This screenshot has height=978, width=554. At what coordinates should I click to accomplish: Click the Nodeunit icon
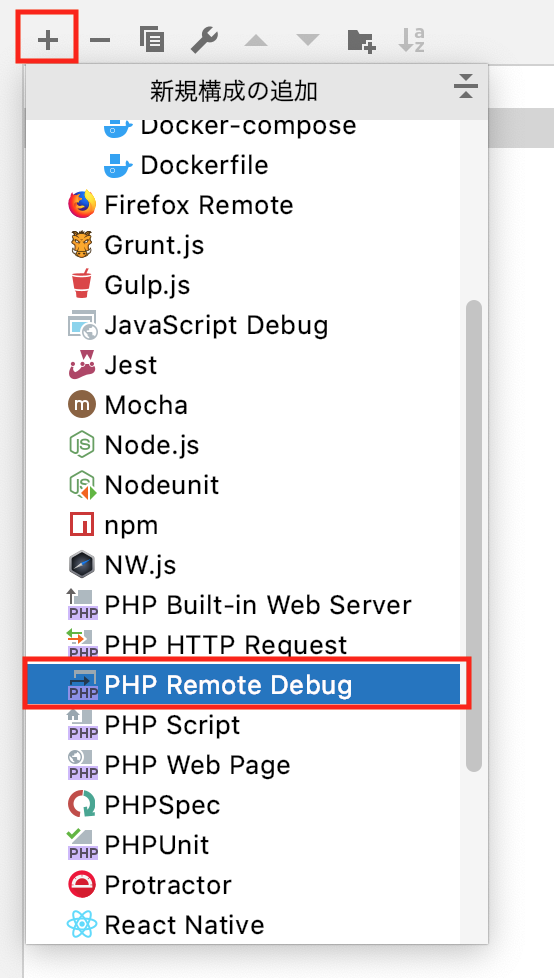click(82, 485)
